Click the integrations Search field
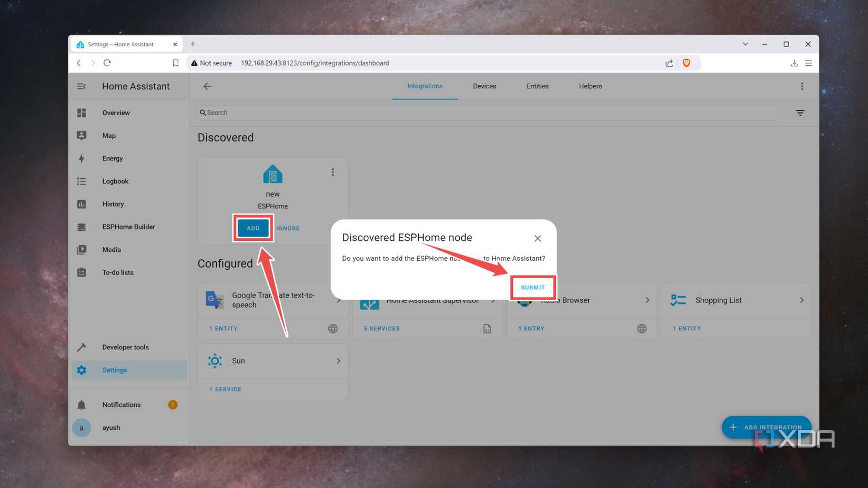The width and height of the screenshot is (868, 488). click(x=487, y=113)
